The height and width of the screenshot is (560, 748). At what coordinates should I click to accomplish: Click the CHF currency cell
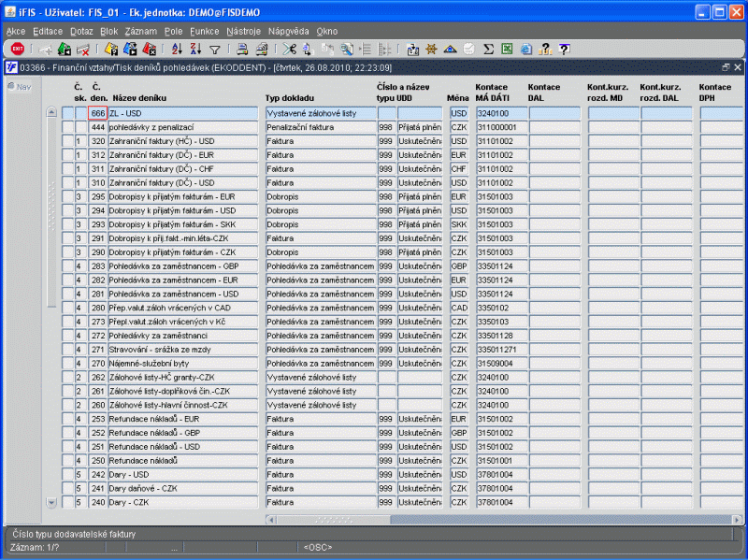[x=459, y=169]
